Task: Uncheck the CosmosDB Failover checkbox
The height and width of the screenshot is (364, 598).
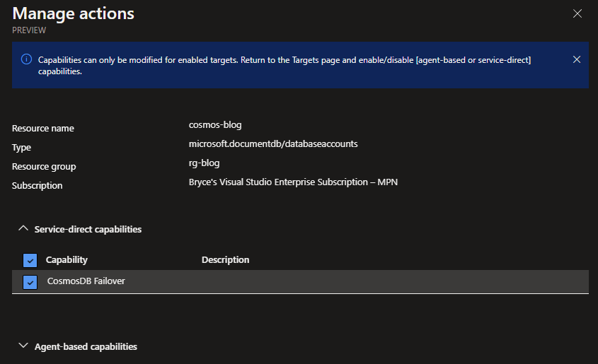Action: [30, 281]
